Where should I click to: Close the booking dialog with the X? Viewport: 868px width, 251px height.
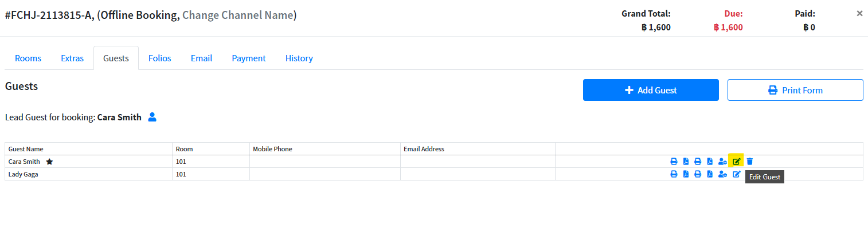[859, 13]
